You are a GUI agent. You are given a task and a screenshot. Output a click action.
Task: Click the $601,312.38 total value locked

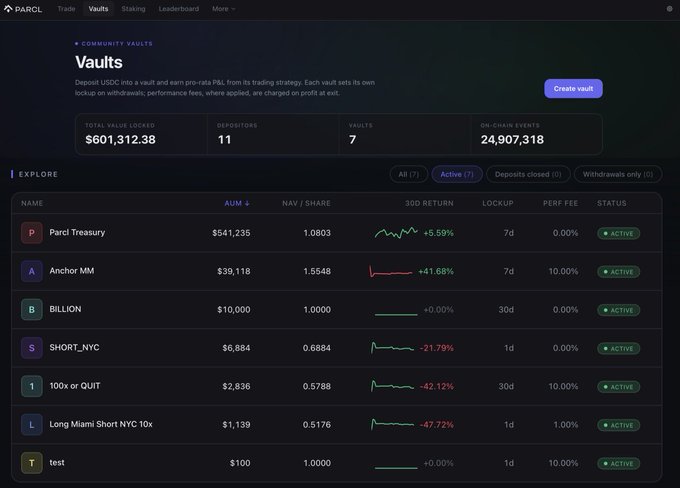pos(120,140)
